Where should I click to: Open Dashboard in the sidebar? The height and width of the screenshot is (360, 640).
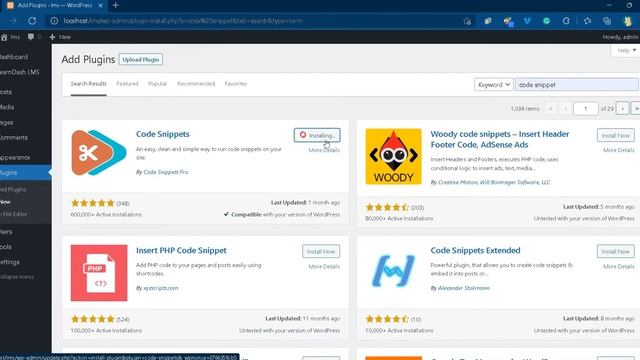pyautogui.click(x=14, y=57)
